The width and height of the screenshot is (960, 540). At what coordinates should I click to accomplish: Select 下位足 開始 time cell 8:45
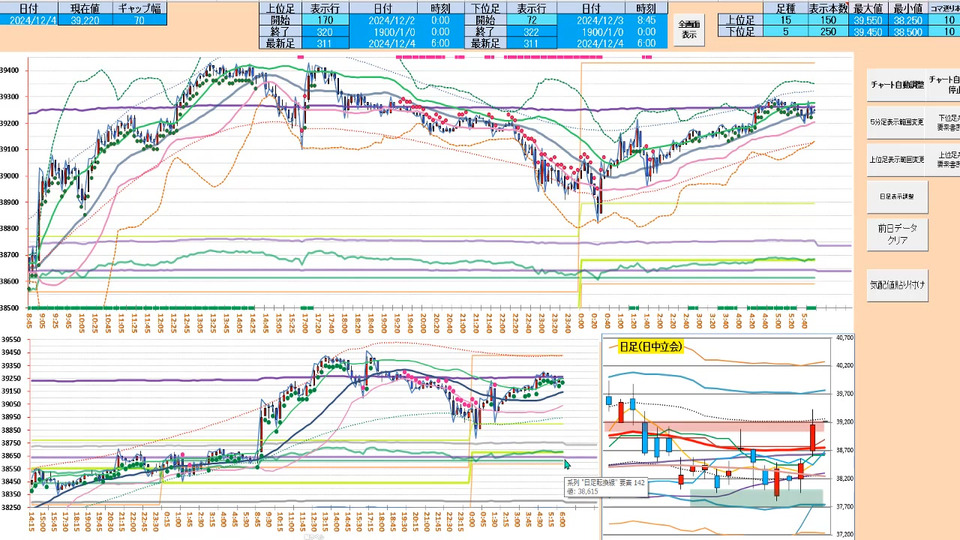(x=646, y=20)
